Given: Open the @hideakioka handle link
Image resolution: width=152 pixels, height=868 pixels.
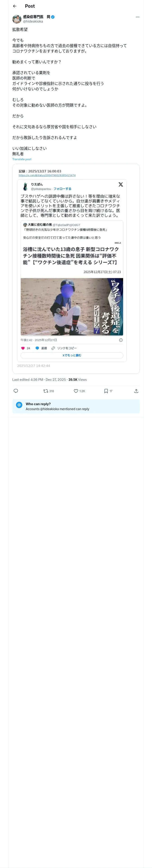Looking at the screenshot, I should coord(33,22).
